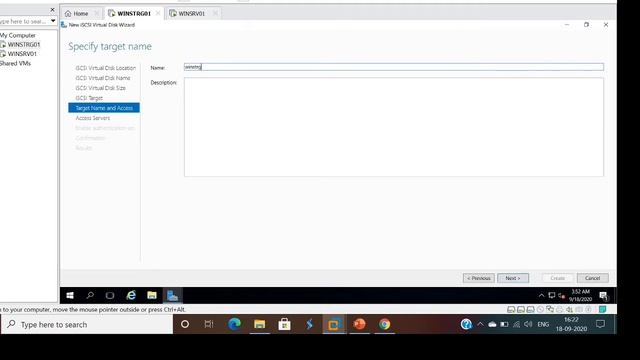Open Task View in the guest VM taskbar
640x360 pixels.
tap(110, 295)
